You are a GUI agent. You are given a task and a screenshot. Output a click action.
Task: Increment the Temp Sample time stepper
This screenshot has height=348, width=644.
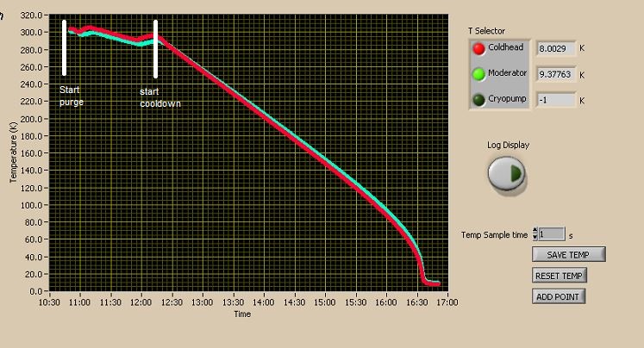coord(535,231)
